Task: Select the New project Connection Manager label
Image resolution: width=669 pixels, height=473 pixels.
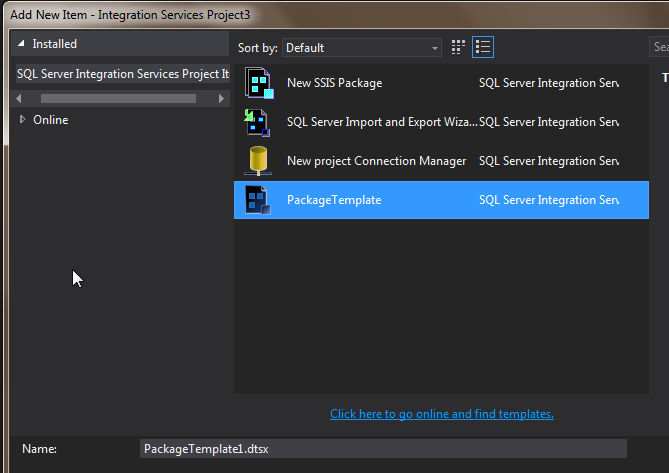Action: click(376, 160)
